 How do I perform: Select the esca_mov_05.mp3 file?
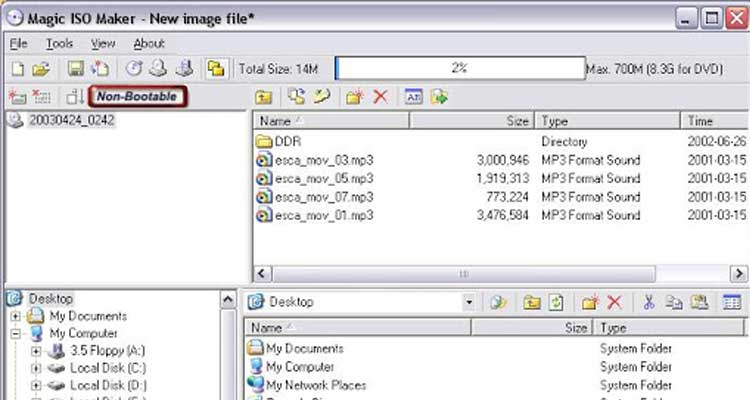point(324,178)
